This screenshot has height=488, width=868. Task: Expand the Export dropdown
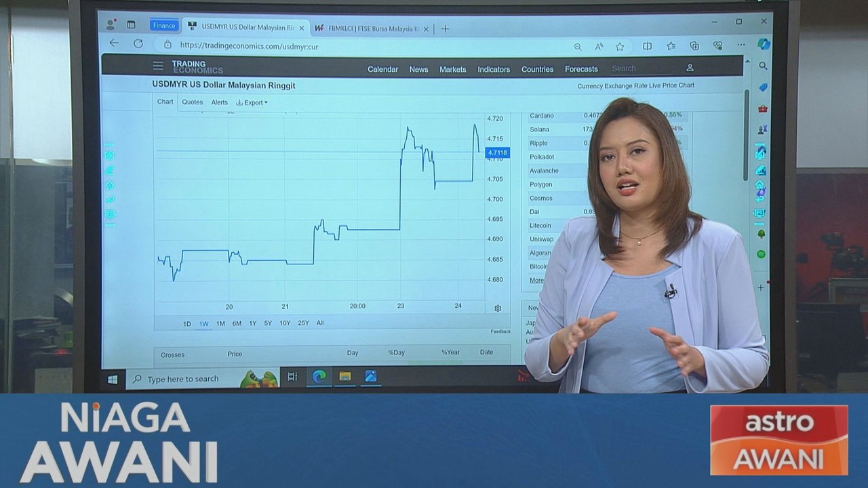252,102
